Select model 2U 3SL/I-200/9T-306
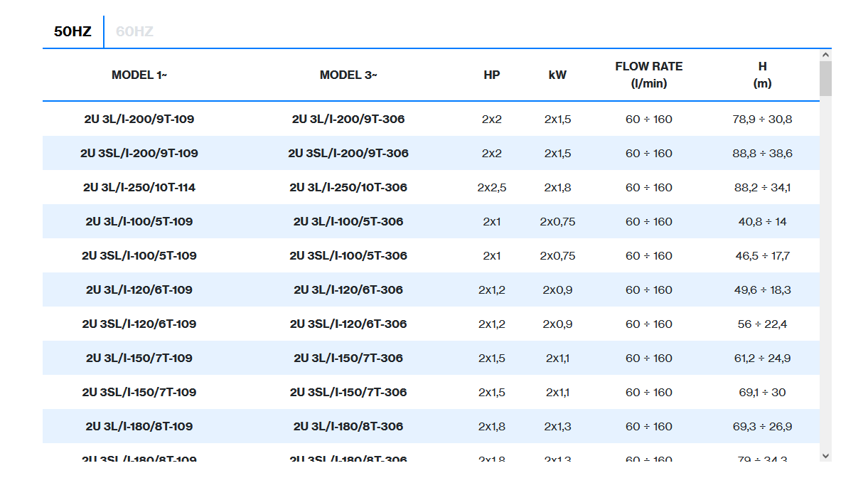This screenshot has width=868, height=478. 348,153
